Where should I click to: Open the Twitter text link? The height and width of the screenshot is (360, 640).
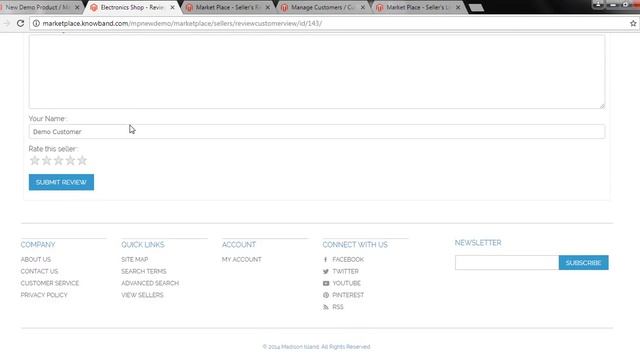(345, 271)
